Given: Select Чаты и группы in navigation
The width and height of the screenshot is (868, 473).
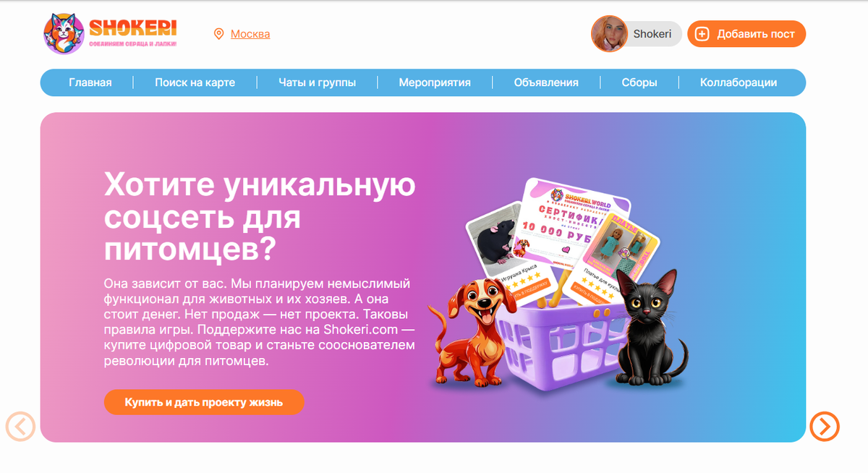Looking at the screenshot, I should click(x=317, y=82).
